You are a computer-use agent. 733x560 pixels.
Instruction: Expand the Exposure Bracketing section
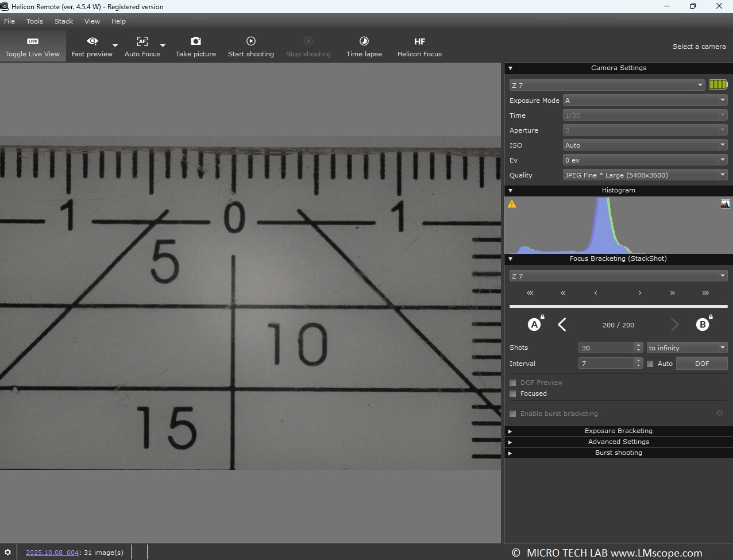pos(618,431)
